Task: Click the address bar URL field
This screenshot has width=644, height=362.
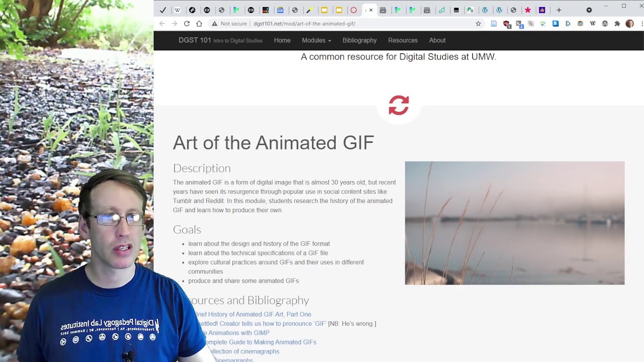Action: [347, 24]
